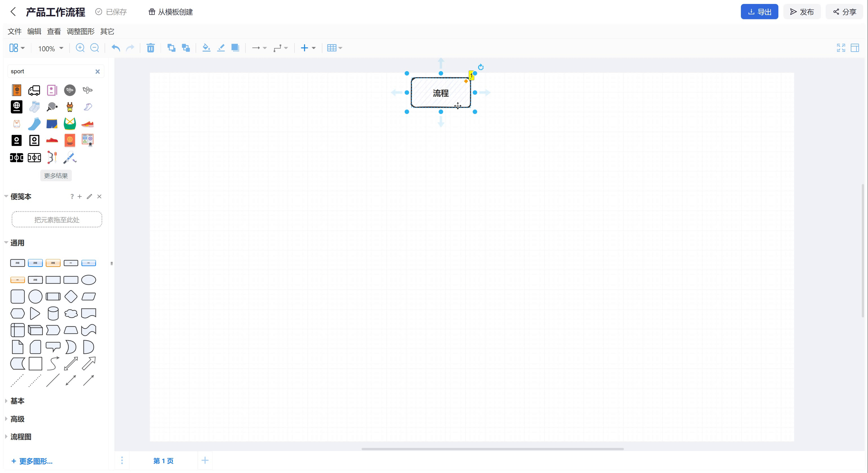Click the line color pencil icon
Image resolution: width=868 pixels, height=473 pixels.
(x=221, y=48)
